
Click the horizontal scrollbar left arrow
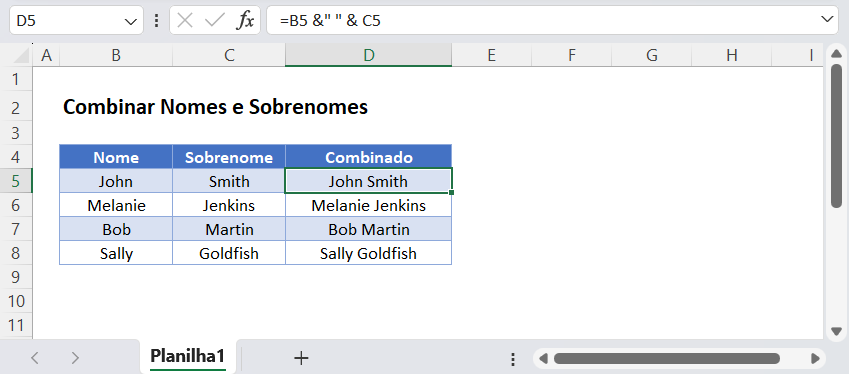coord(543,358)
